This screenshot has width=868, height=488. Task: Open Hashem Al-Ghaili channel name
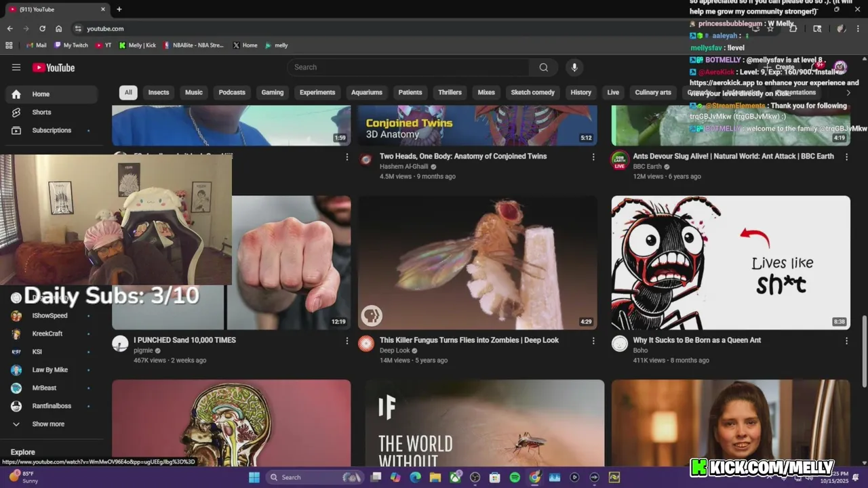point(404,167)
